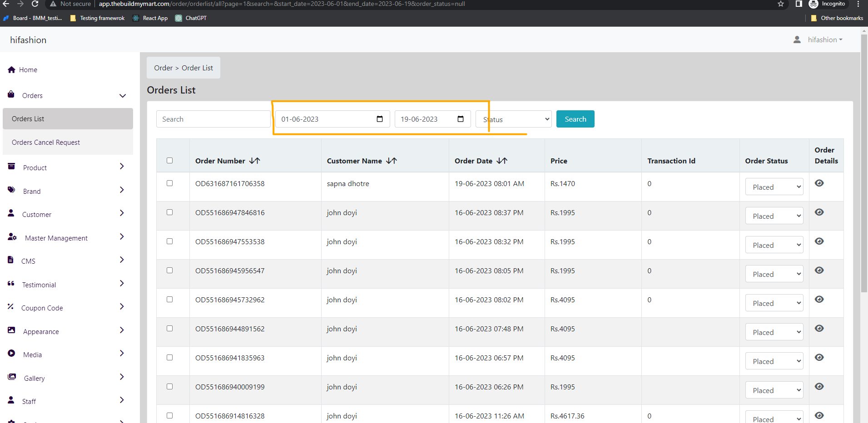Screen dimensions: 868x423
Task: Click the Coupon Code percent icon
Action: coord(10,307)
